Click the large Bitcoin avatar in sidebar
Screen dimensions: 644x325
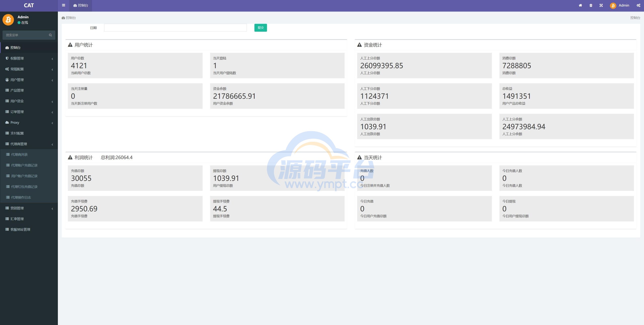pyautogui.click(x=8, y=20)
